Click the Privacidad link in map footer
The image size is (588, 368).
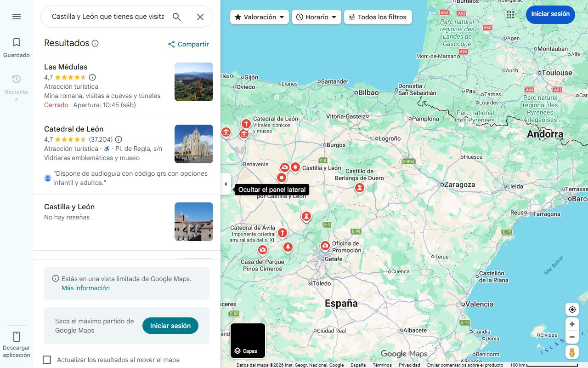409,365
